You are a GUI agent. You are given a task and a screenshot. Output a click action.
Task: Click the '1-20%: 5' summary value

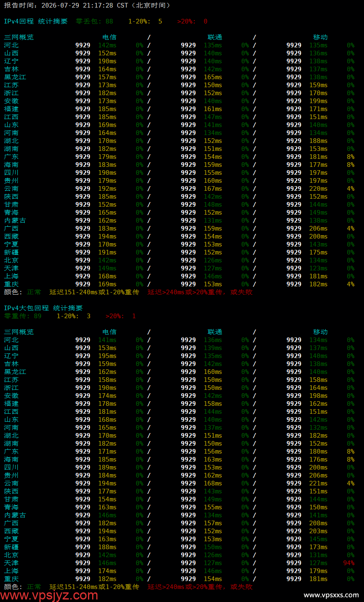(145, 21)
